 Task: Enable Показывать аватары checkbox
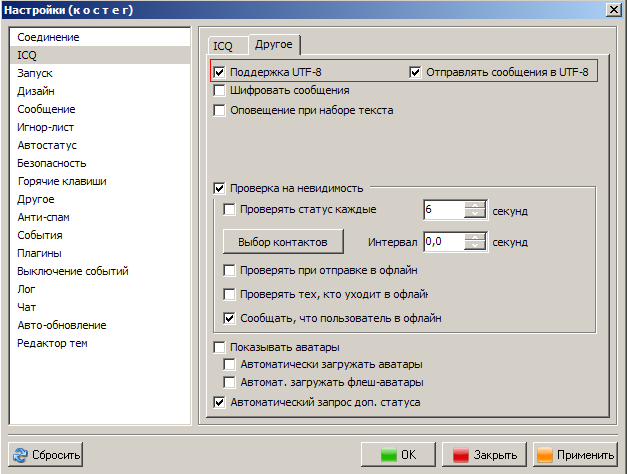point(219,347)
